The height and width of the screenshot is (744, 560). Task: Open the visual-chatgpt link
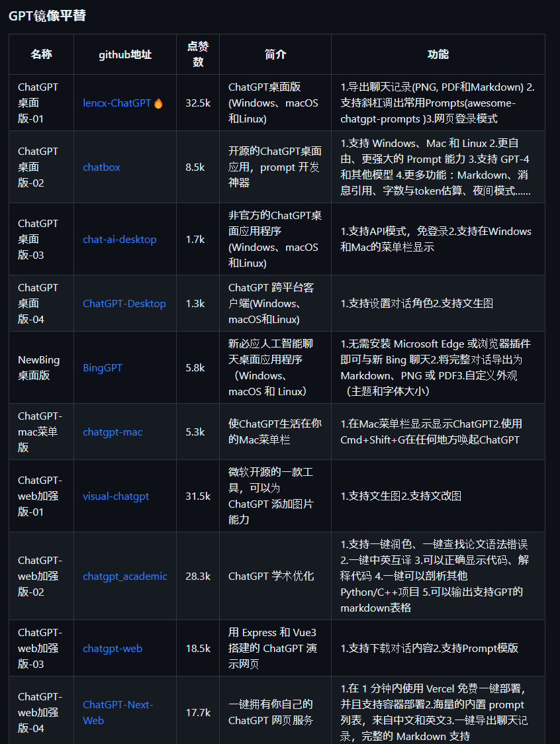click(x=116, y=496)
